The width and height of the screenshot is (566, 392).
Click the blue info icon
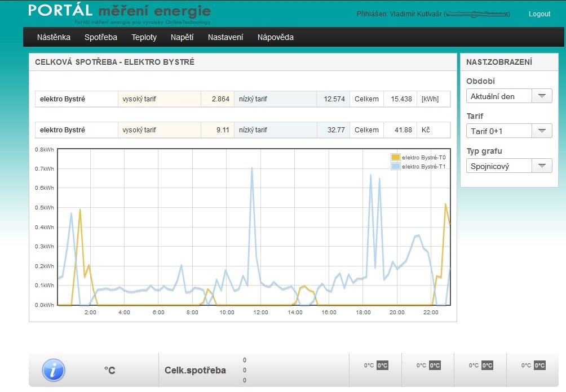coord(54,370)
